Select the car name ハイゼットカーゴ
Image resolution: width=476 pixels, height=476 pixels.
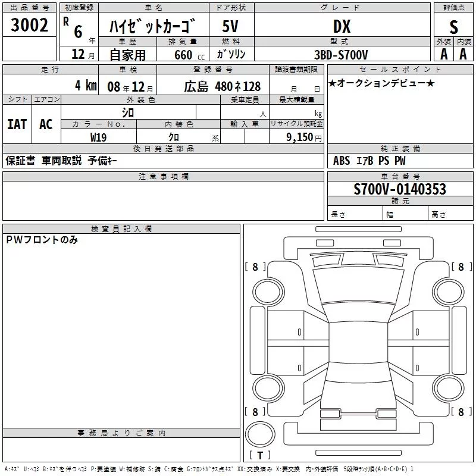[152, 26]
